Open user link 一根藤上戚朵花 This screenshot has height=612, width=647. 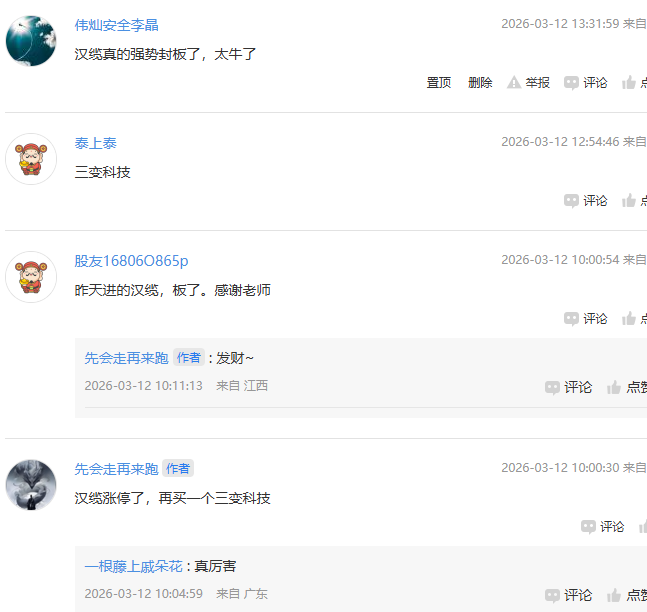[x=133, y=566]
